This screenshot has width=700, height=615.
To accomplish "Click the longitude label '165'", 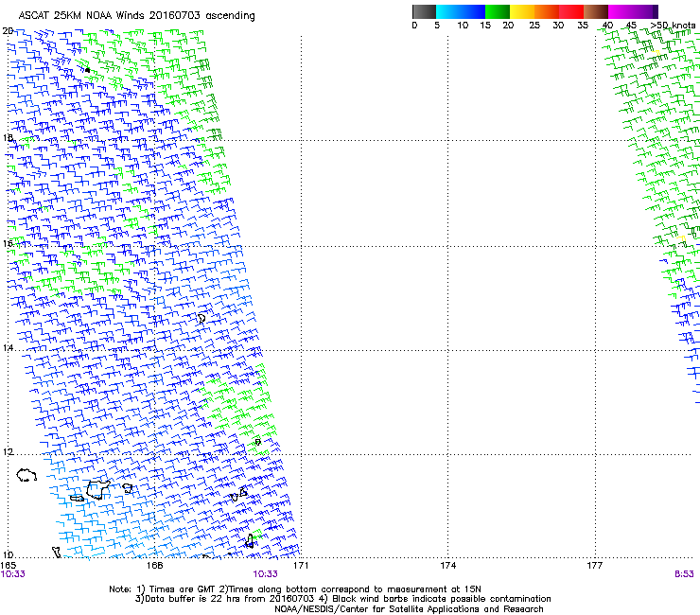I will pos(8,566).
